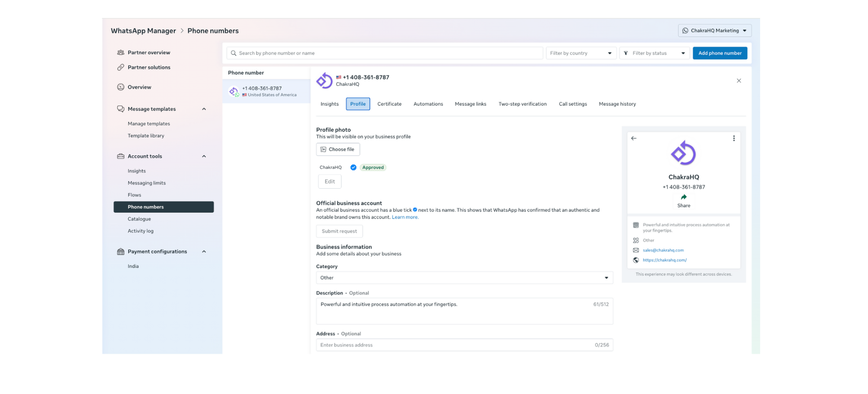Select Phone numbers in sidebar
The height and width of the screenshot is (394, 868).
point(163,207)
